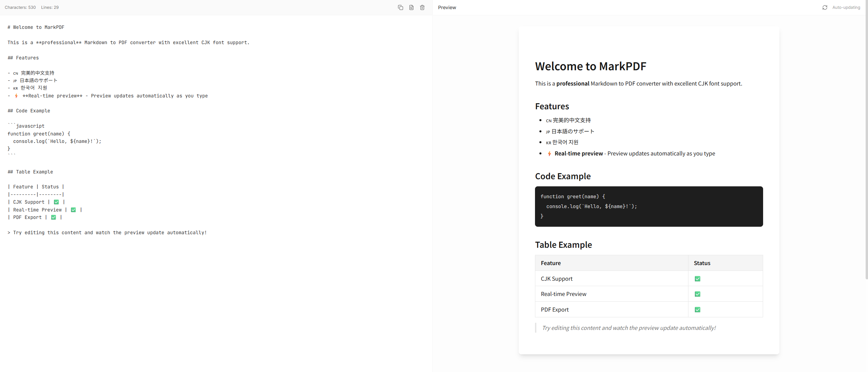Click the dark JavaScript code block in the preview

point(648,206)
